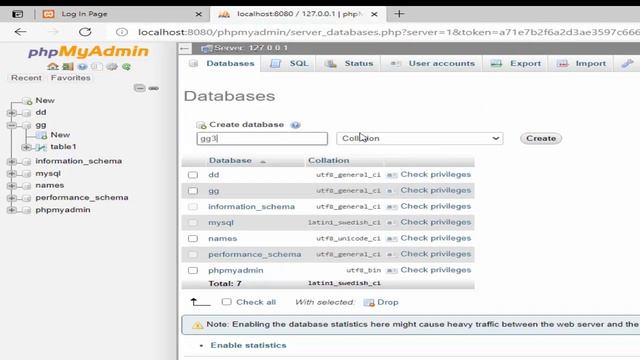Image resolution: width=640 pixels, height=360 pixels.
Task: Show Favorites tables list
Action: coord(71,78)
